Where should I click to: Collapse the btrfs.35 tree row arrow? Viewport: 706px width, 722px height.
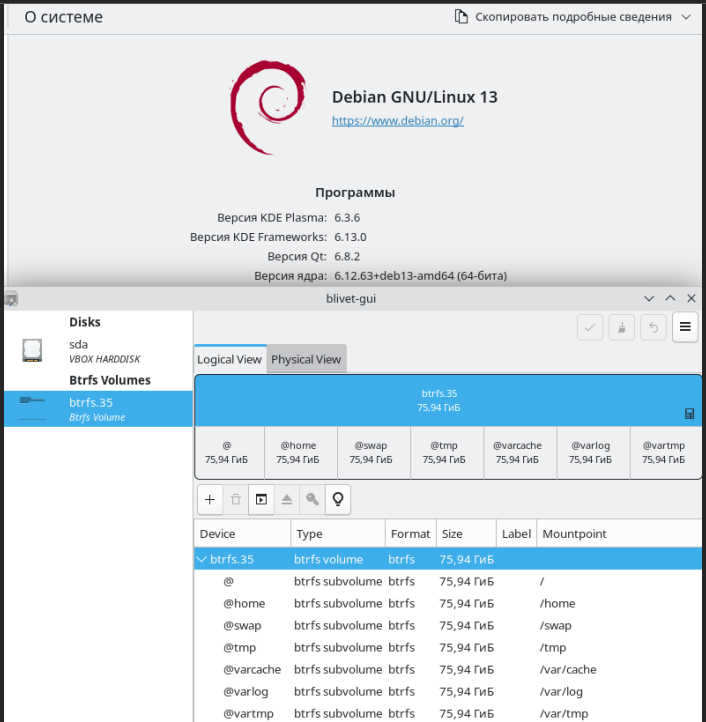(x=201, y=559)
